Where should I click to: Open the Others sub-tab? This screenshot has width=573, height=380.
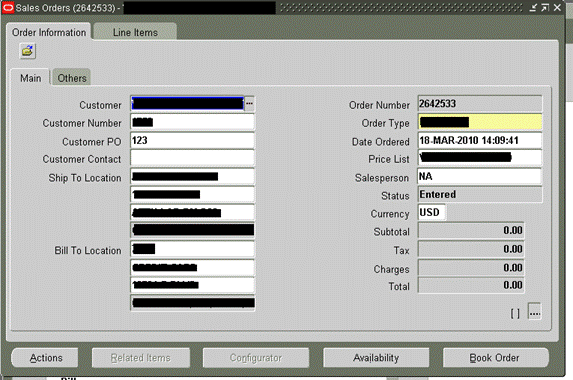point(72,78)
